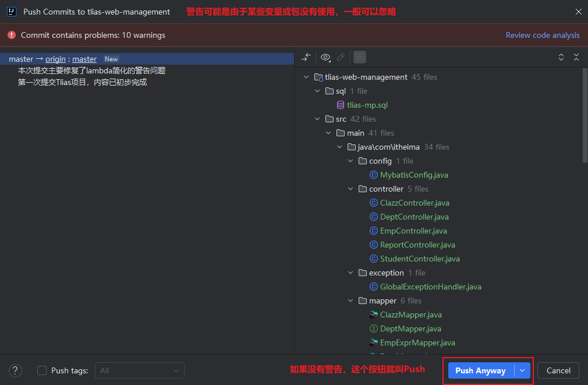Select the lambda简化 warning fix commit
Viewport: 588px width, 385px height.
pyautogui.click(x=92, y=70)
